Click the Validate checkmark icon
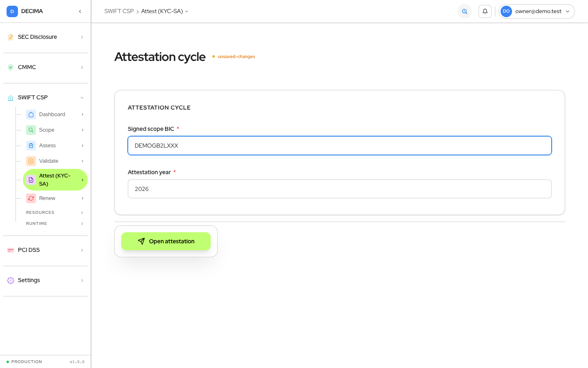Viewport: 588px width, 368px height. 31,161
